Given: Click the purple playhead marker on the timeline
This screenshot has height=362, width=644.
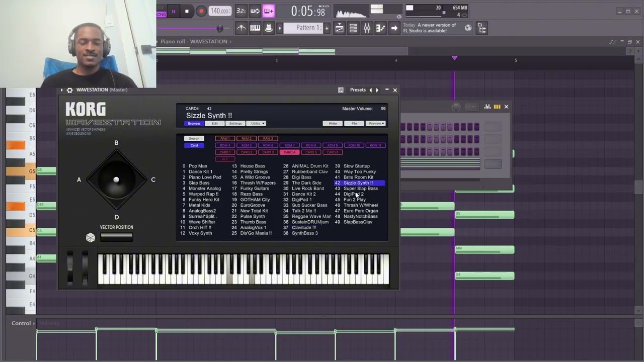Looking at the screenshot, I should tap(455, 58).
